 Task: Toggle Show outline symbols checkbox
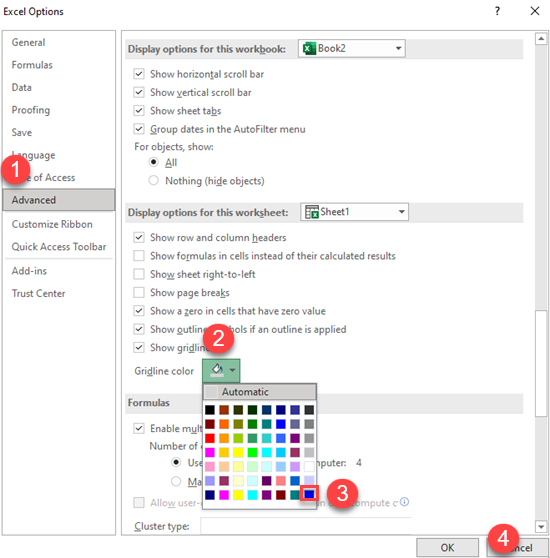pyautogui.click(x=139, y=329)
